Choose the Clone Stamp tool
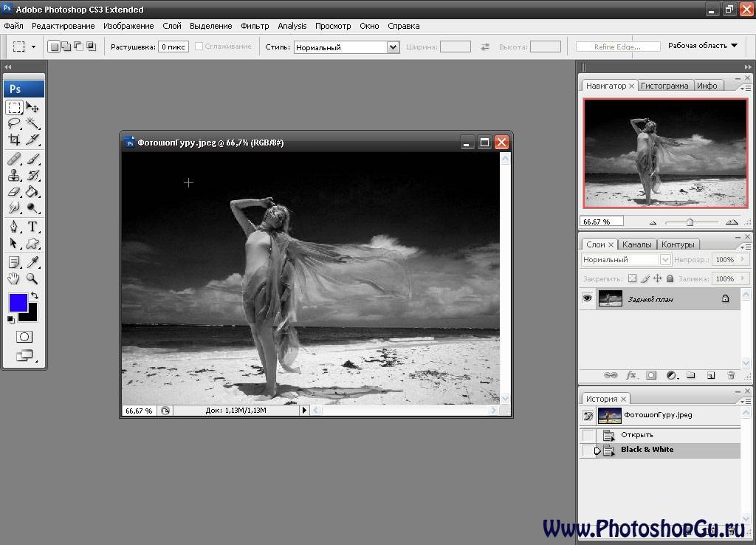The width and height of the screenshot is (756, 545). (14, 176)
